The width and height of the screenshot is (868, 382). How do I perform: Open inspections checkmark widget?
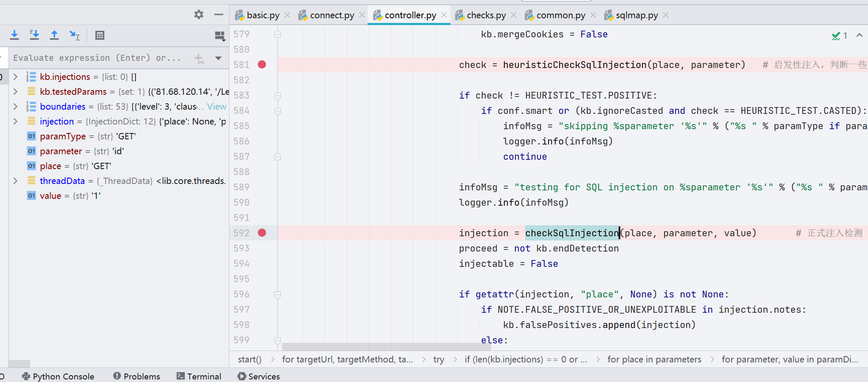pos(839,36)
